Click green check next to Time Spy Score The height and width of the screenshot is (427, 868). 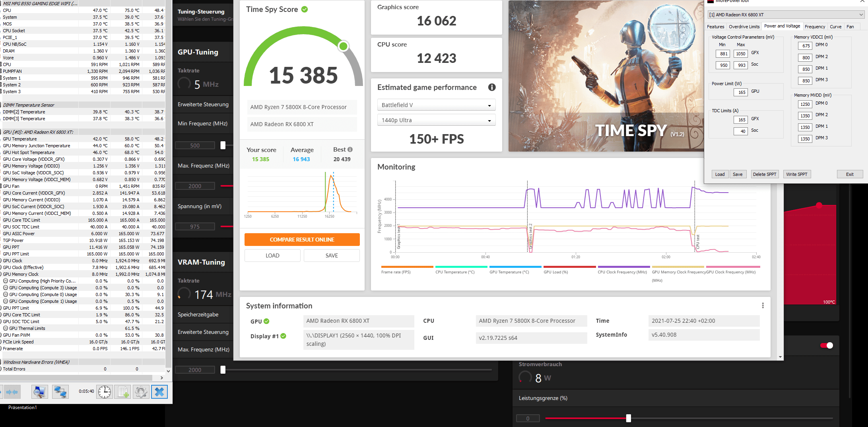coord(305,9)
